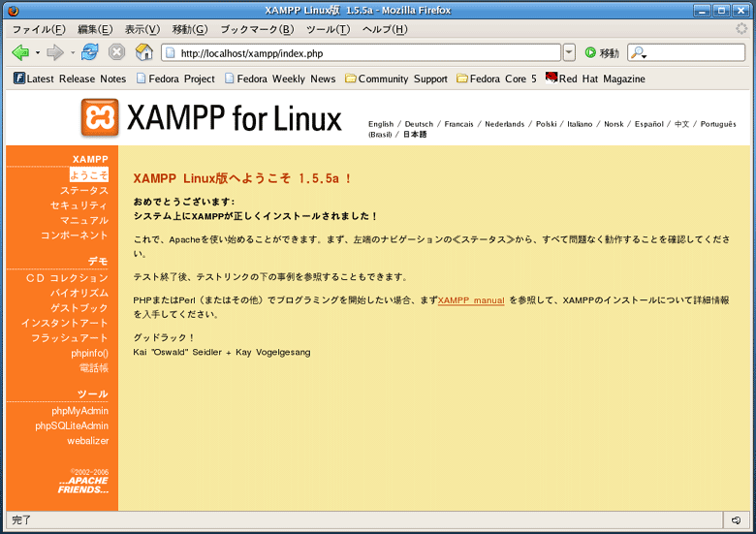This screenshot has height=534, width=756.
Task: Click the page icon in the address bar
Action: (171, 53)
